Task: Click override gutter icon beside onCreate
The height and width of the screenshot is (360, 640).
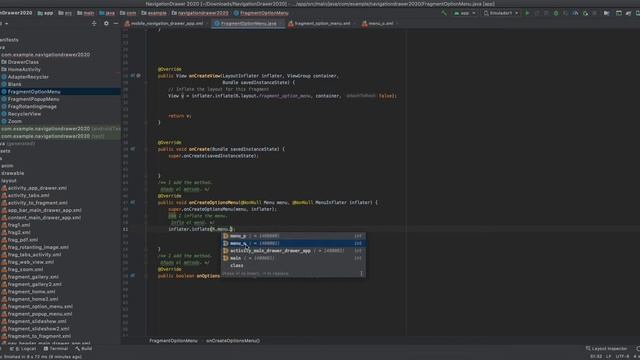Action: (x=133, y=149)
